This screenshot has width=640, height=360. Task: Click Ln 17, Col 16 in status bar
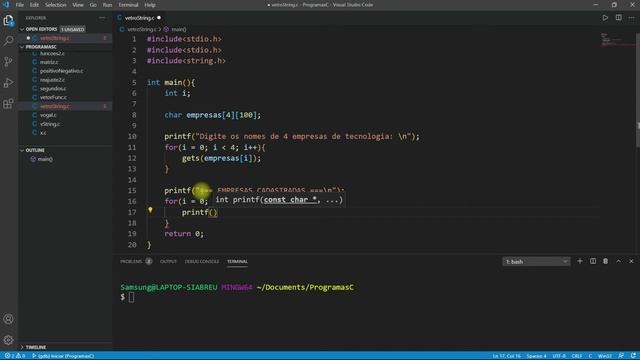(x=506, y=356)
